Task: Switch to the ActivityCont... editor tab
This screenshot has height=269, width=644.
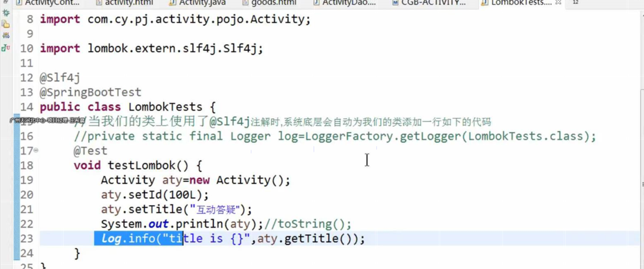Action: pyautogui.click(x=48, y=3)
